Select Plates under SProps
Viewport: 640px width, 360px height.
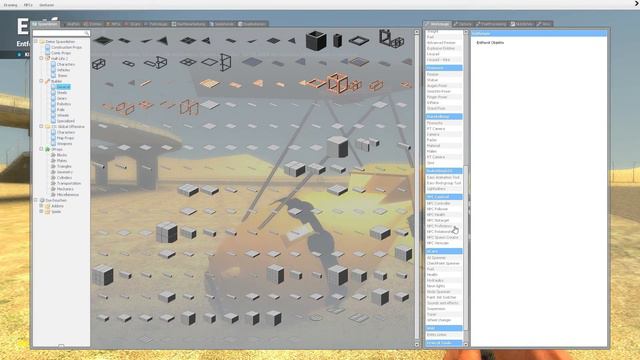point(62,161)
